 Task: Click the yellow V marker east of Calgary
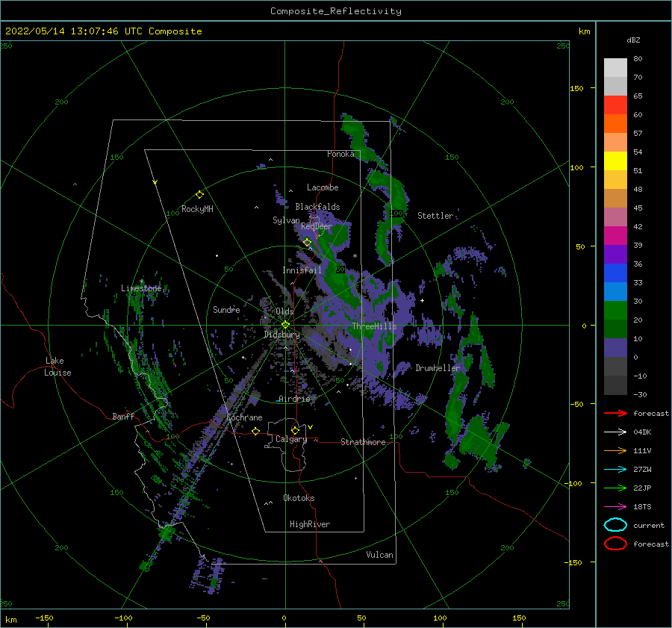311,427
